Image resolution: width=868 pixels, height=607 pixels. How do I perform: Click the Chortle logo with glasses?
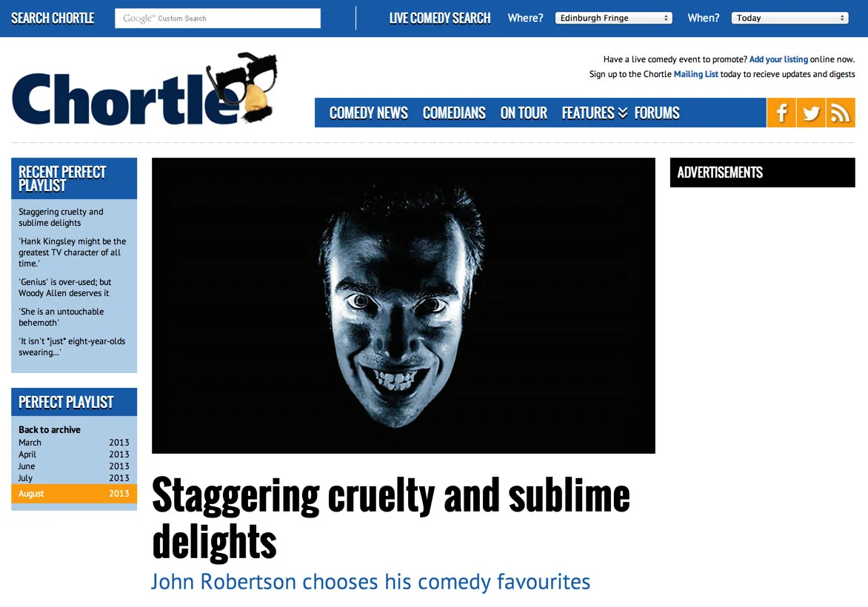144,89
